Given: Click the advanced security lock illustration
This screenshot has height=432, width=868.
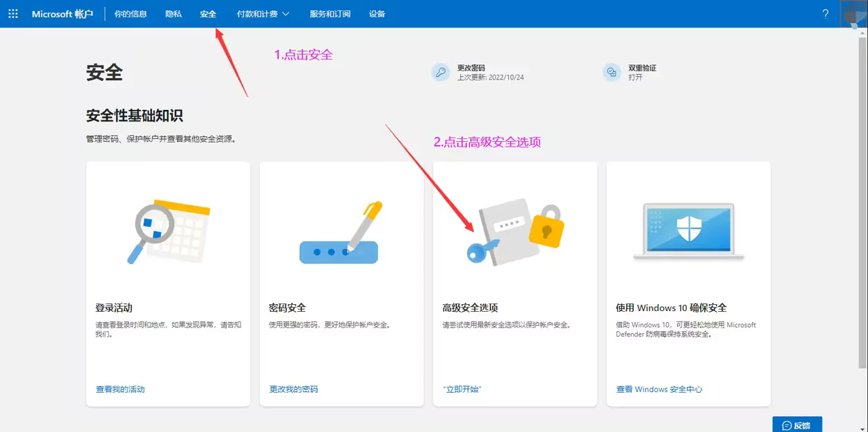Looking at the screenshot, I should coord(516,233).
